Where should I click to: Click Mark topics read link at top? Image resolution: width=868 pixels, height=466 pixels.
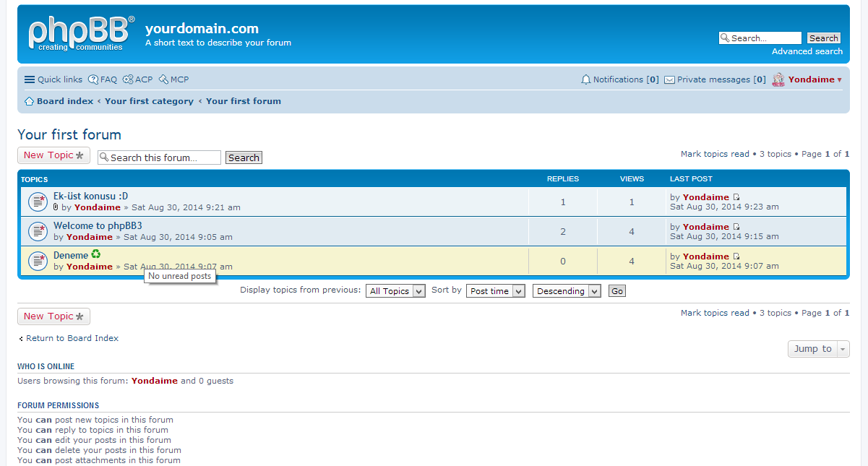pos(715,154)
